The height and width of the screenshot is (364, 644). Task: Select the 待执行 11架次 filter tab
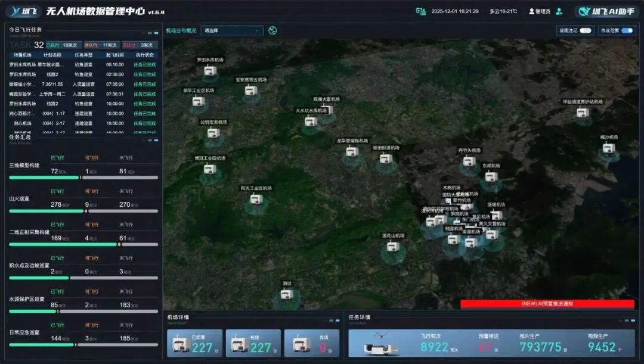[101, 45]
